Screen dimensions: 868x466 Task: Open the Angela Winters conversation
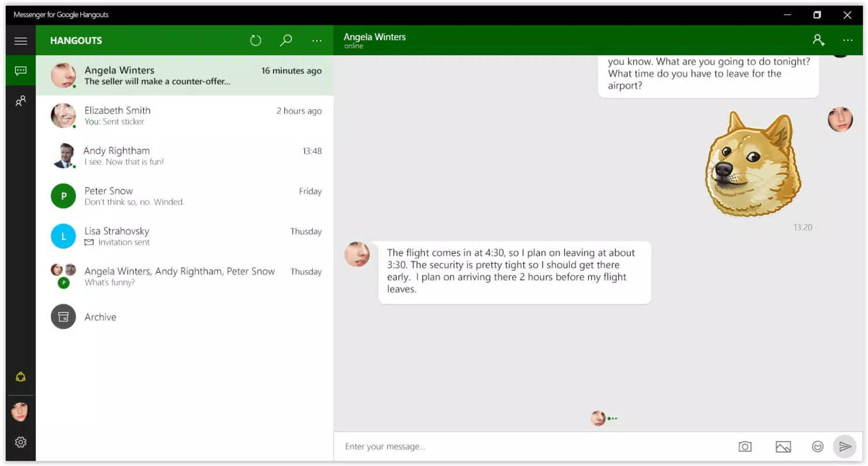click(x=185, y=76)
